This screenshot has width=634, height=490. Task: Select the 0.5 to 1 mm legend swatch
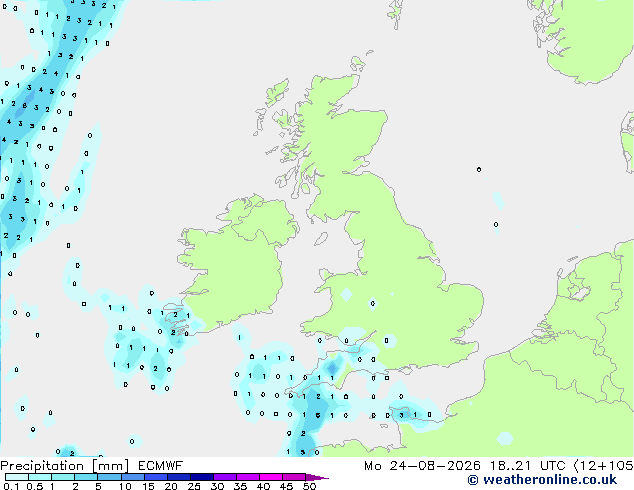point(40,477)
